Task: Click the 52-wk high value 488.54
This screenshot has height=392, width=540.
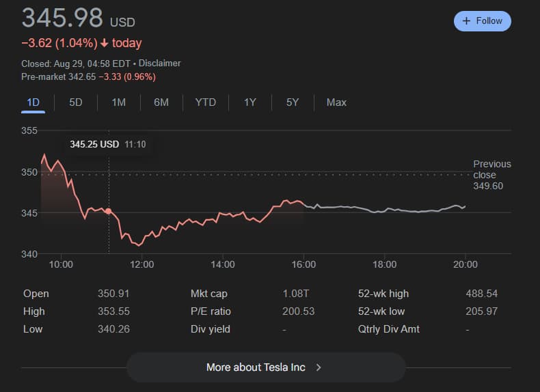Action: point(481,294)
